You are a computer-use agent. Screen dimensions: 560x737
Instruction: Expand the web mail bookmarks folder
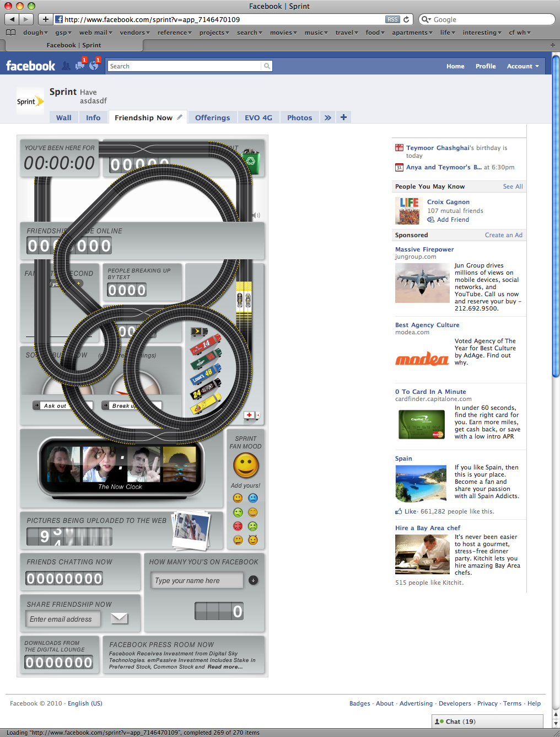[x=96, y=33]
